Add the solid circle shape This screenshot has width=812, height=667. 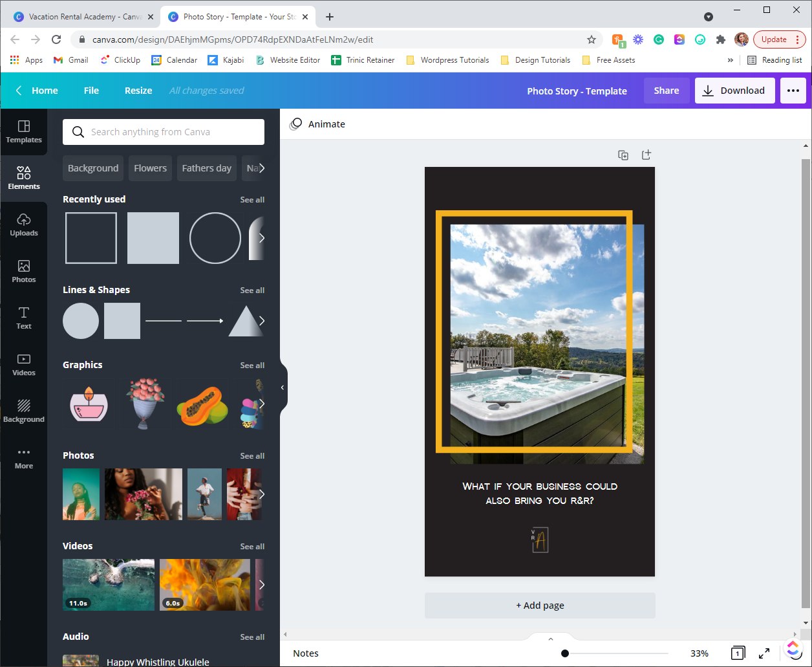pos(81,321)
